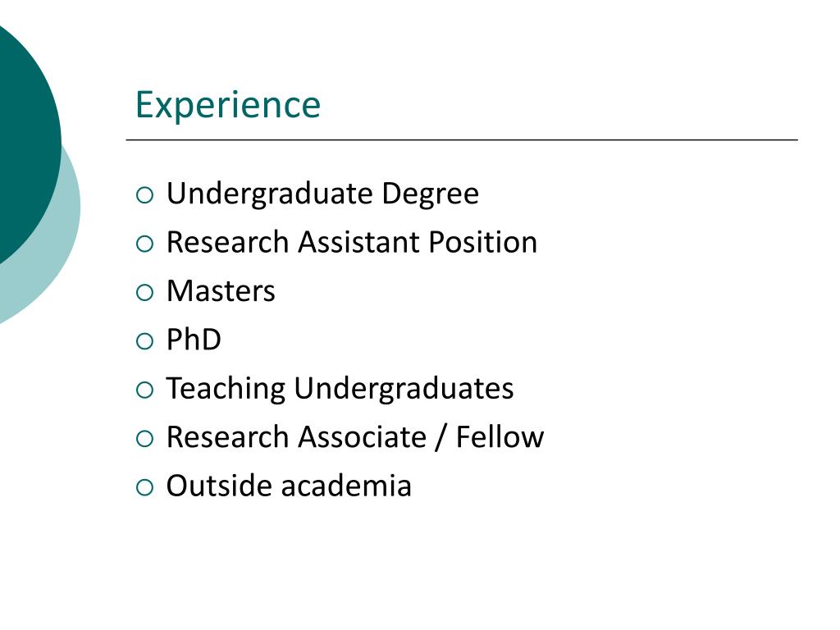Select the Teaching Undergraduates line
Screen dimensions: 840x630
coord(340,390)
